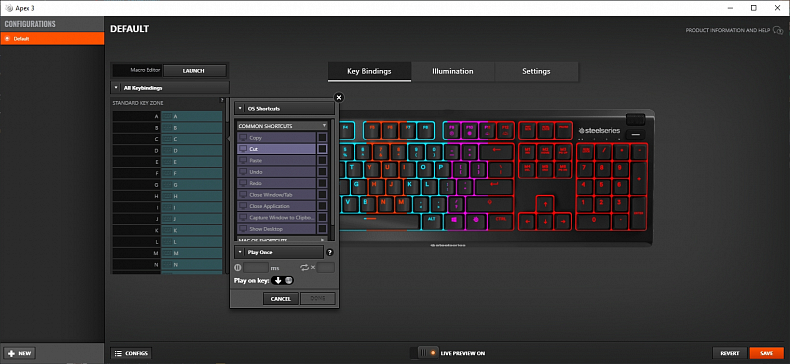Select the up arrow key on keyboard image
The width and height of the screenshot is (790, 364).
coord(544,204)
